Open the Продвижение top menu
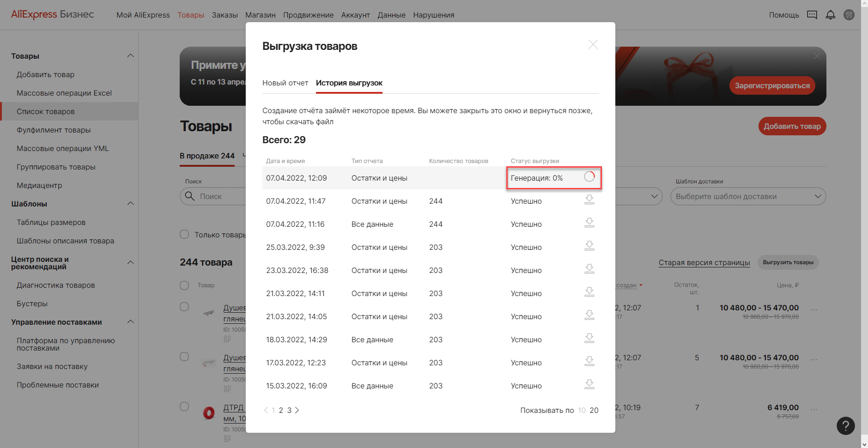The image size is (868, 448). click(309, 15)
